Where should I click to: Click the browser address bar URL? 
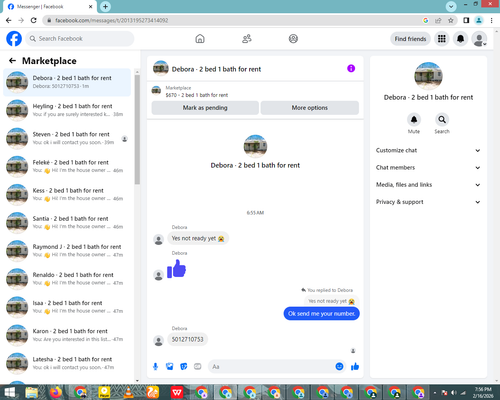click(112, 20)
